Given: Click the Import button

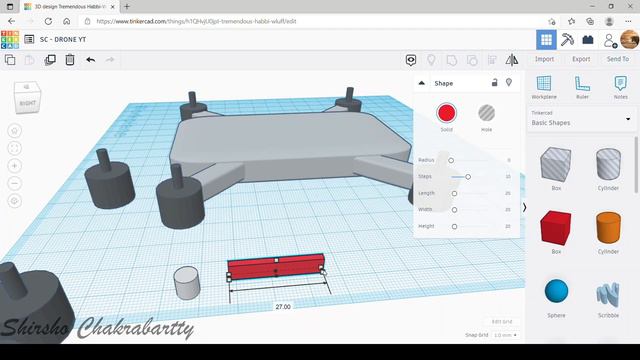Looking at the screenshot, I should [x=544, y=59].
